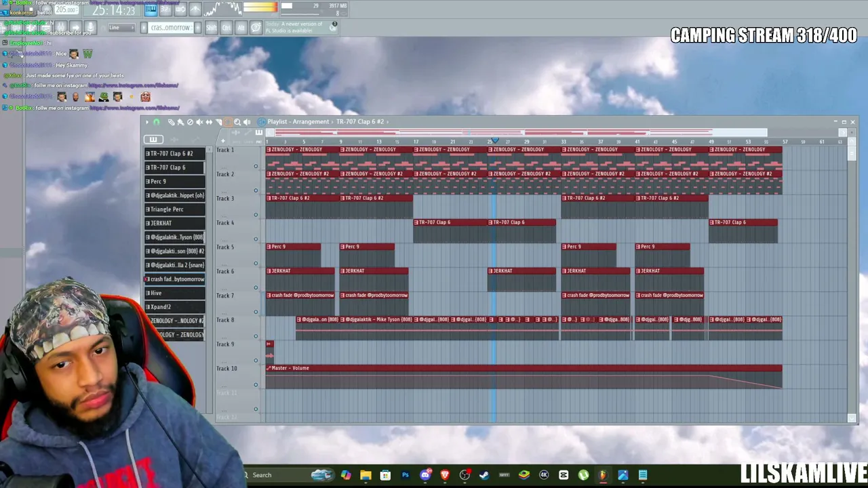Select the playlist slice tool
This screenshot has height=488, width=868.
pos(218,122)
